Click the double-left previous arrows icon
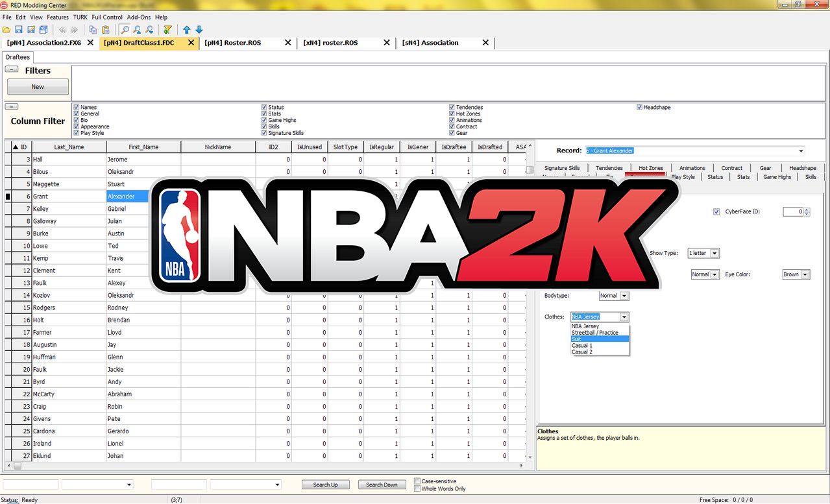This screenshot has width=830, height=504. click(62, 30)
